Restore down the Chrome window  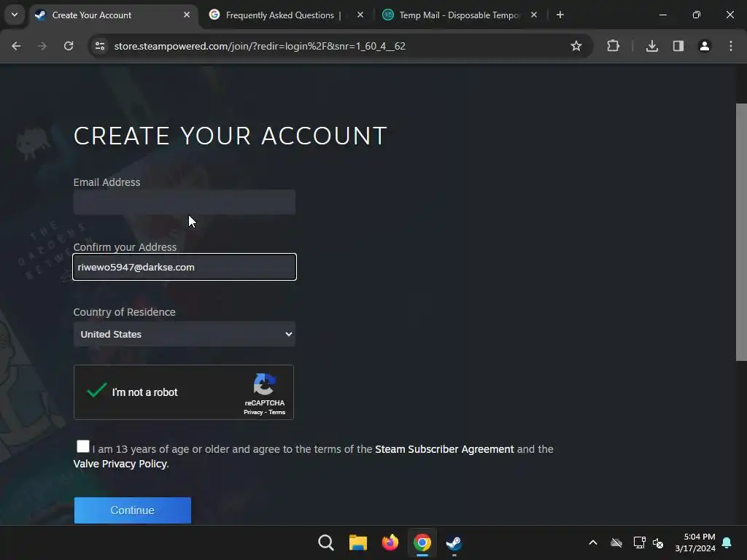pos(697,15)
